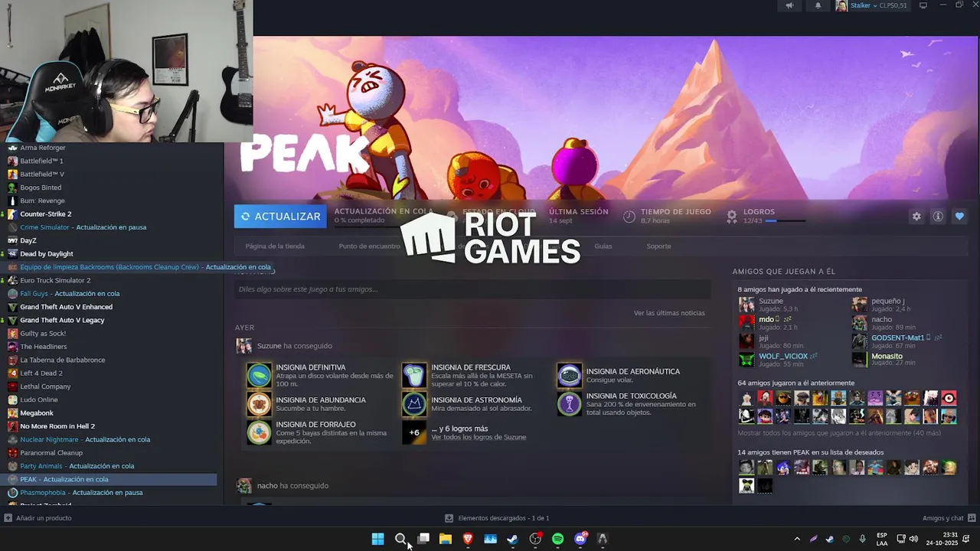Click the +6 more achievements tile

pos(414,432)
